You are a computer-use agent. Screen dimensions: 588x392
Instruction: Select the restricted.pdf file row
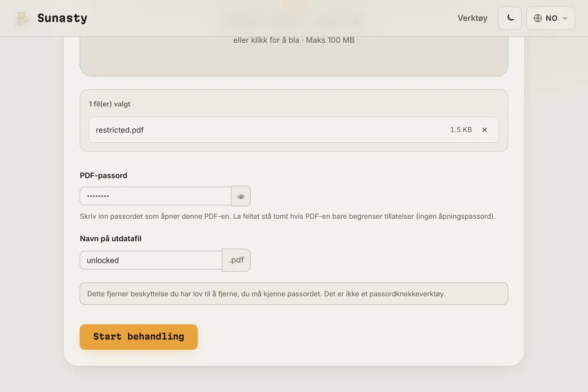(x=293, y=130)
